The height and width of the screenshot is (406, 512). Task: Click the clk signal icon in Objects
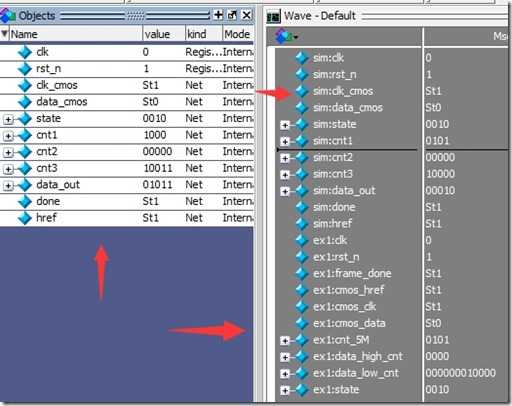tap(25, 52)
